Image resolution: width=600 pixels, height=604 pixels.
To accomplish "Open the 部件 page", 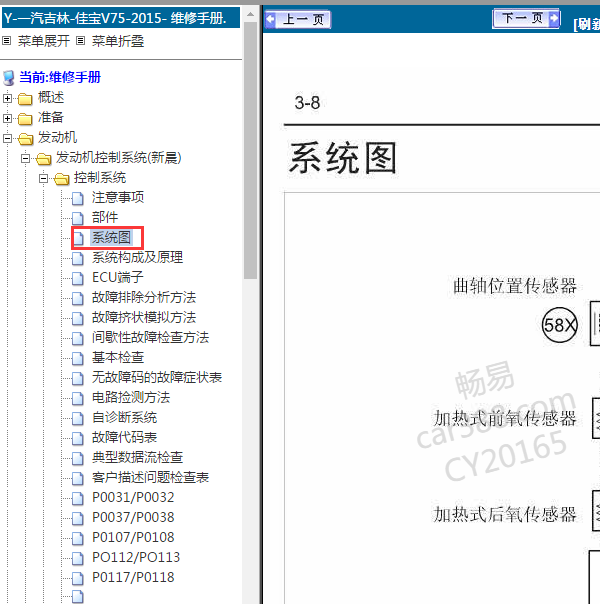I will coord(105,218).
